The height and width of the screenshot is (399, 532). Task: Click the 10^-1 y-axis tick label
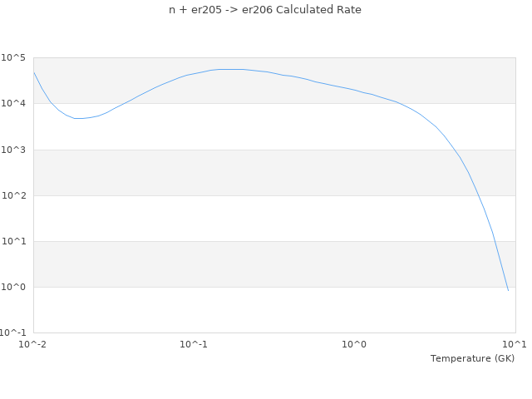point(14,332)
